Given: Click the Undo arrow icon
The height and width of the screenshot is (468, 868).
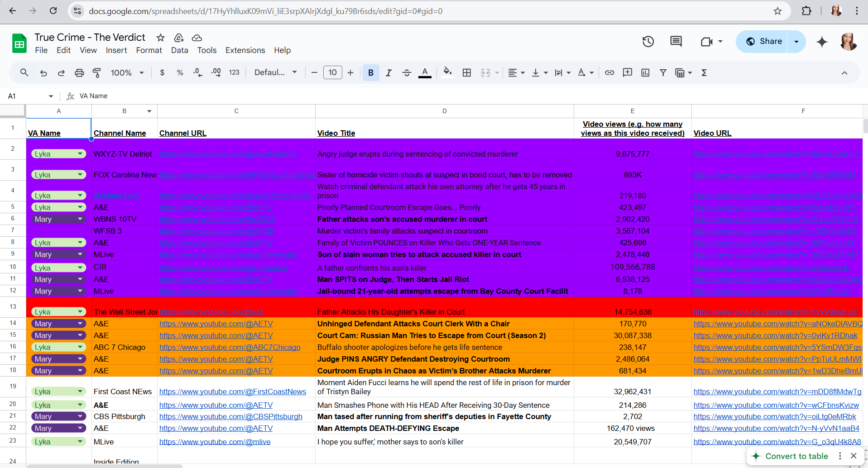Looking at the screenshot, I should (43, 72).
